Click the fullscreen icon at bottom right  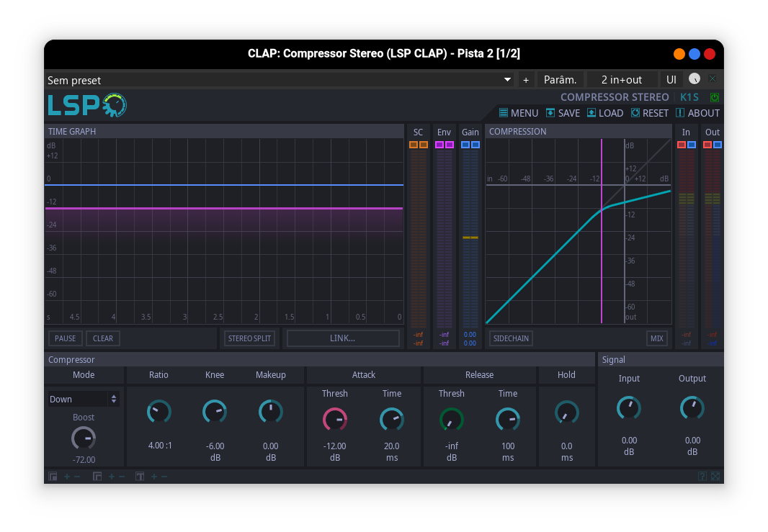[x=714, y=476]
